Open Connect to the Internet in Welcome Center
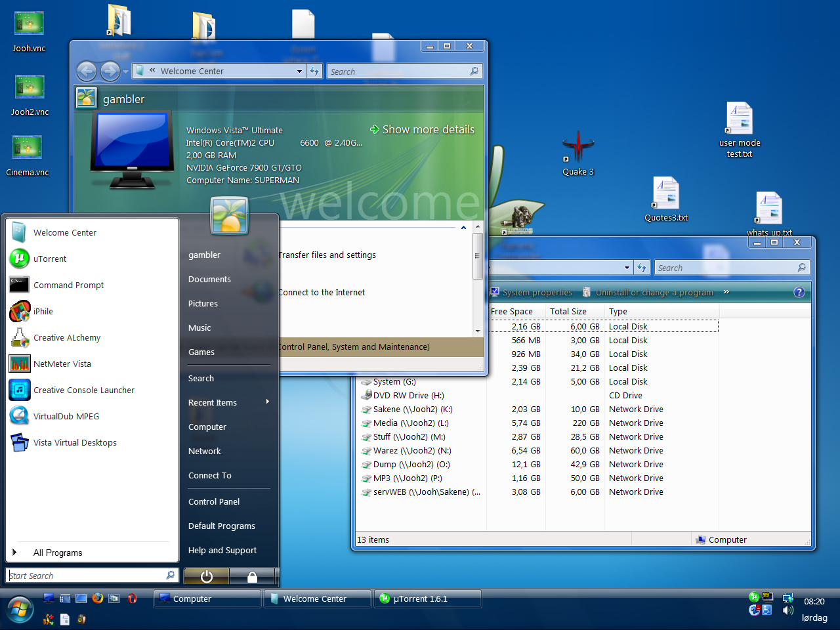 pyautogui.click(x=322, y=292)
